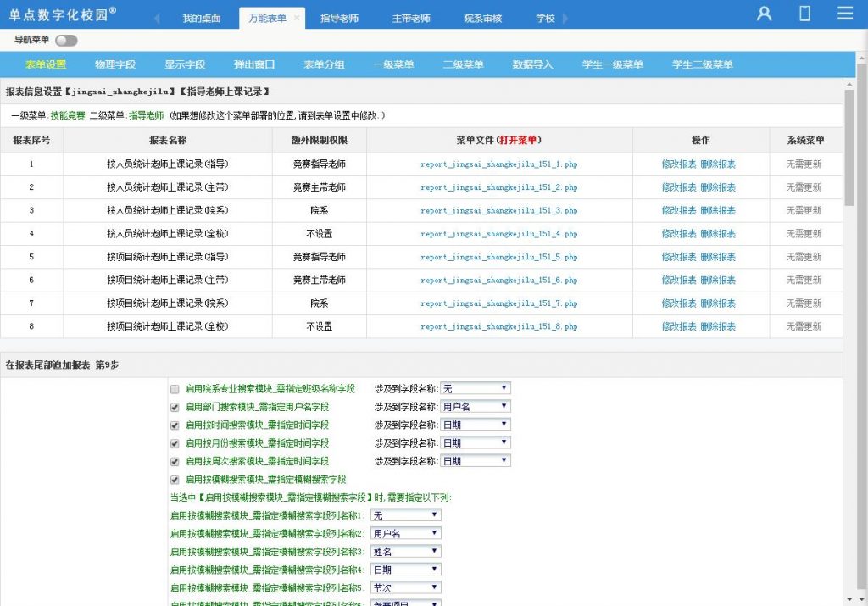Click the right tab scroll arrow
This screenshot has height=606, width=868.
pos(565,19)
